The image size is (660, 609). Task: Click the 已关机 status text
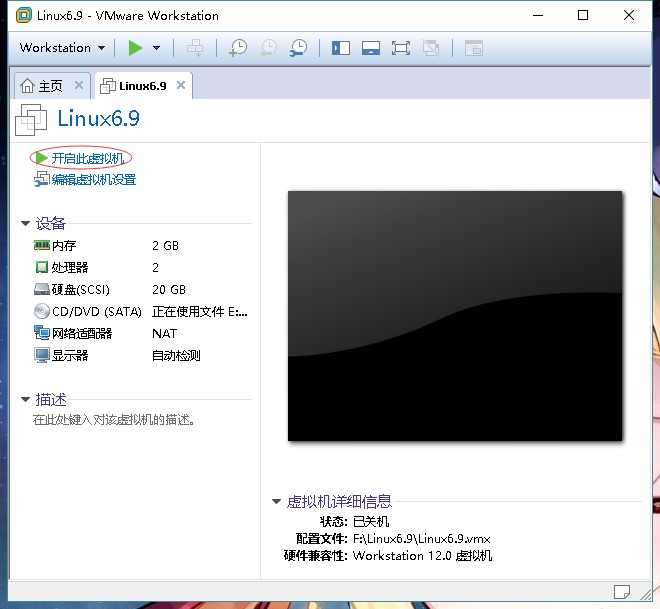tap(371, 521)
